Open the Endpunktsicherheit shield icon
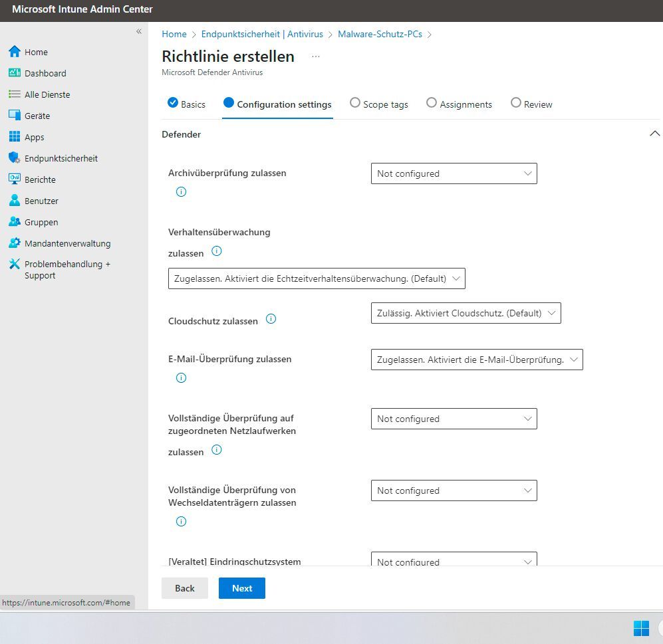Viewport: 663px width, 644px height. coord(15,158)
